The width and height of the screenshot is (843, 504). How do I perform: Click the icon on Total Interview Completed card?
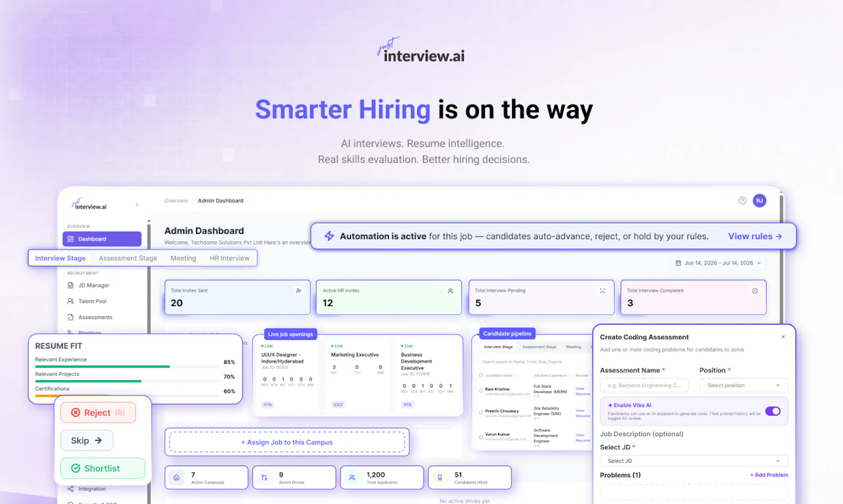(755, 291)
